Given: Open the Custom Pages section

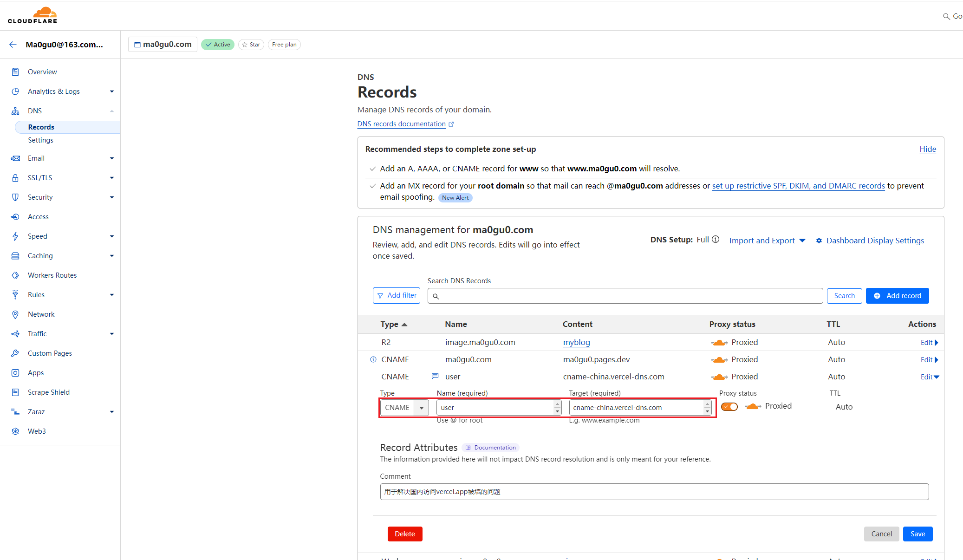Looking at the screenshot, I should pyautogui.click(x=50, y=353).
